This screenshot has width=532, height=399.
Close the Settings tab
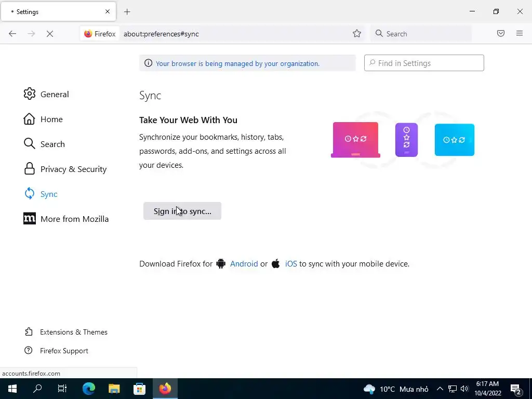pos(108,11)
